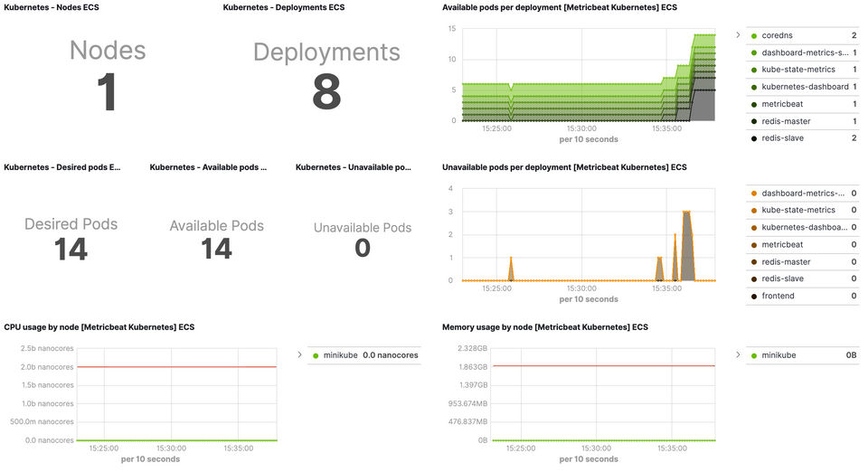Click the 0B value in Memory legend
Image resolution: width=868 pixels, height=472 pixels.
point(851,355)
